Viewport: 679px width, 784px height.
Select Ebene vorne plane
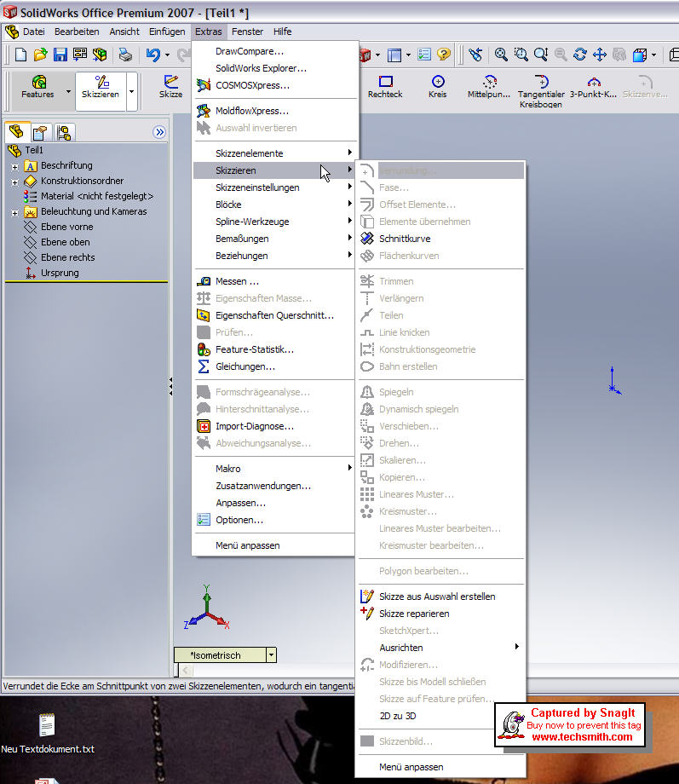tap(67, 227)
